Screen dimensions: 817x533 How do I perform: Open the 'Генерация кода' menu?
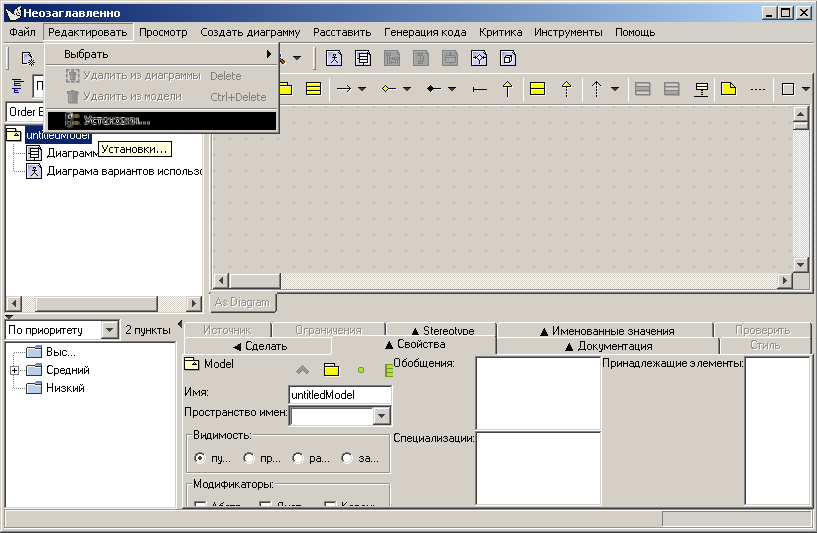[425, 32]
